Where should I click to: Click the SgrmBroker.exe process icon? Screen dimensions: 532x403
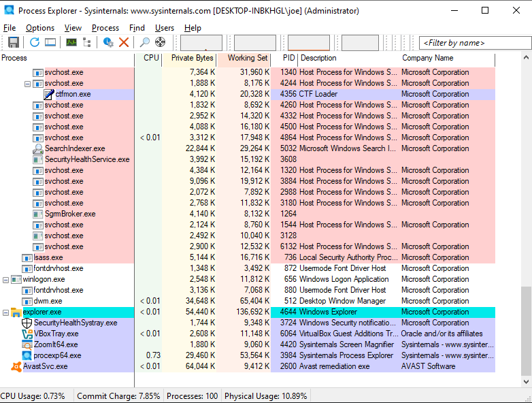tap(37, 214)
